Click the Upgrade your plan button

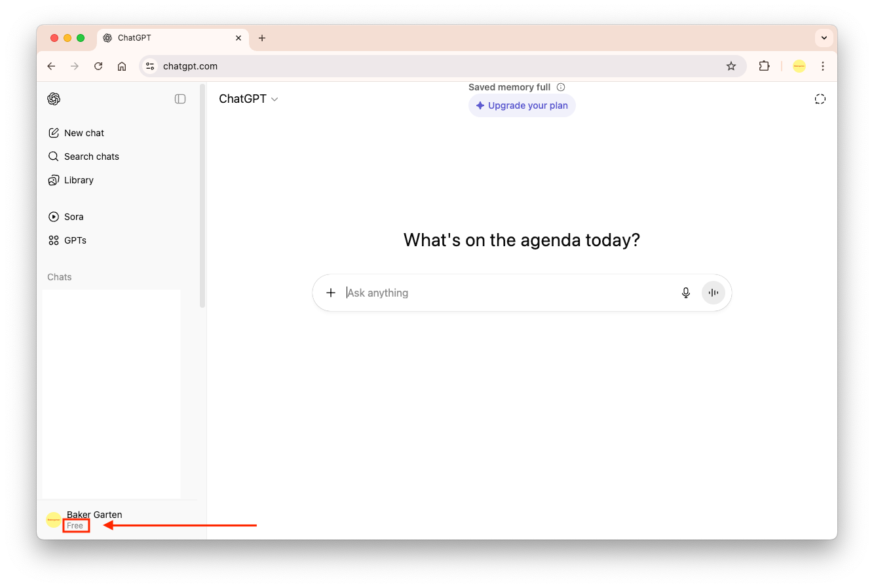(522, 105)
